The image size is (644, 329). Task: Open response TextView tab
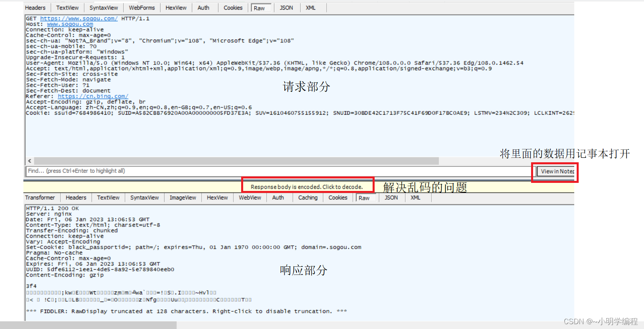point(108,198)
